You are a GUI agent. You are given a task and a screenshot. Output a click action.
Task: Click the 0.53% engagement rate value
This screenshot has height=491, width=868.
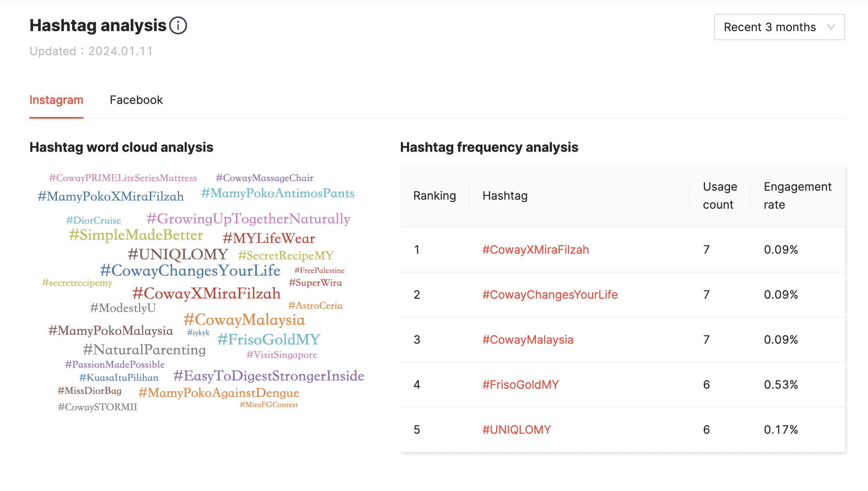coord(781,385)
